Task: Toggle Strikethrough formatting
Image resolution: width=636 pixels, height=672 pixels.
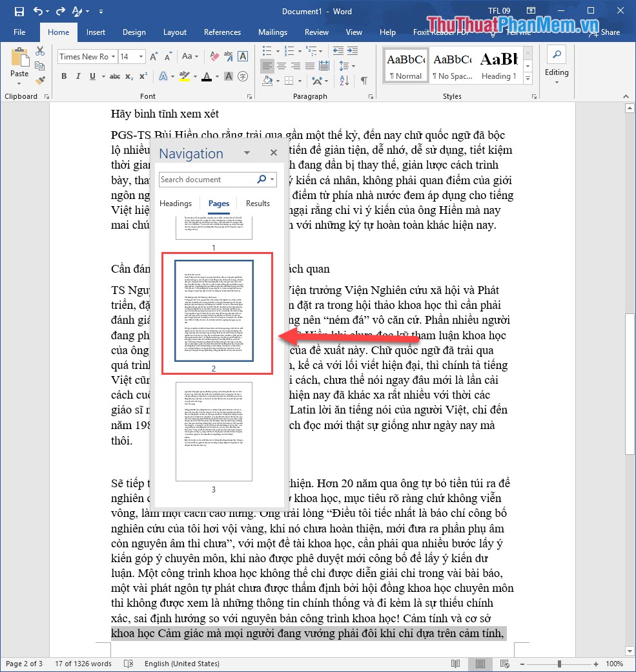Action: click(115, 76)
